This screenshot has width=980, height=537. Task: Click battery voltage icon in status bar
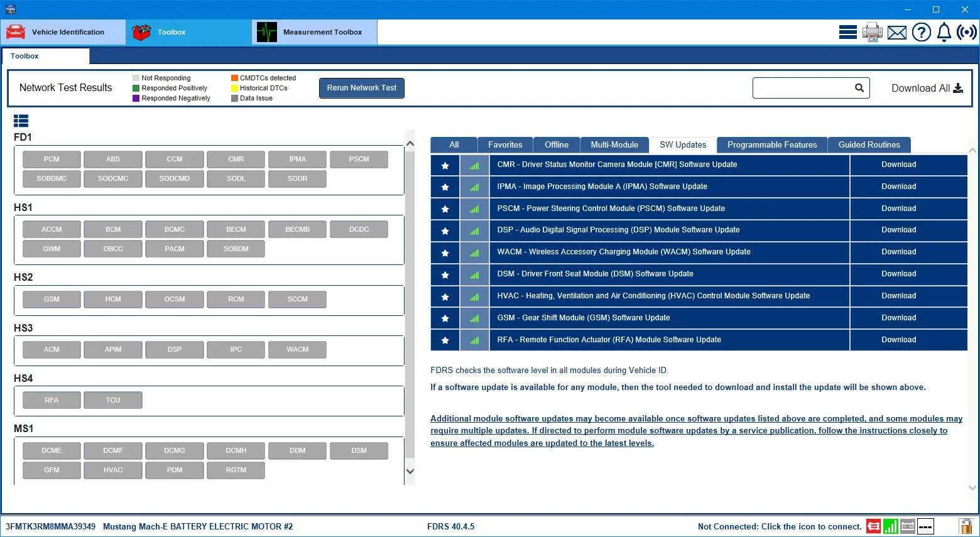point(907,526)
